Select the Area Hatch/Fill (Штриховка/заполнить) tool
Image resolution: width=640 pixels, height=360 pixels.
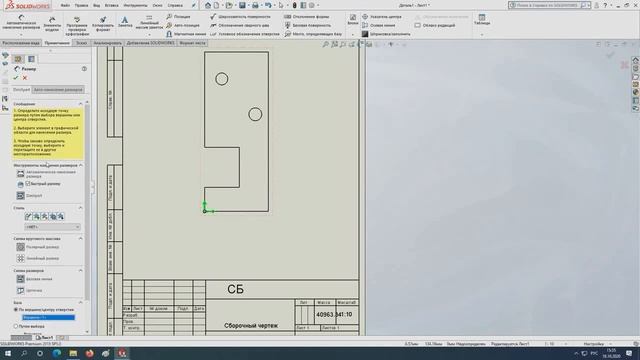386,34
